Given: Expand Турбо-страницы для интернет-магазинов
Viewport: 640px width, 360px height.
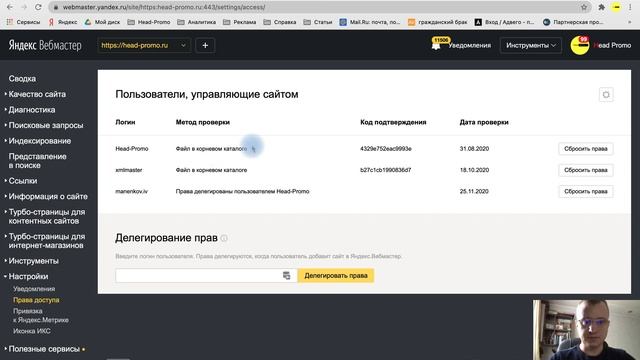Looking at the screenshot, I should [47, 241].
